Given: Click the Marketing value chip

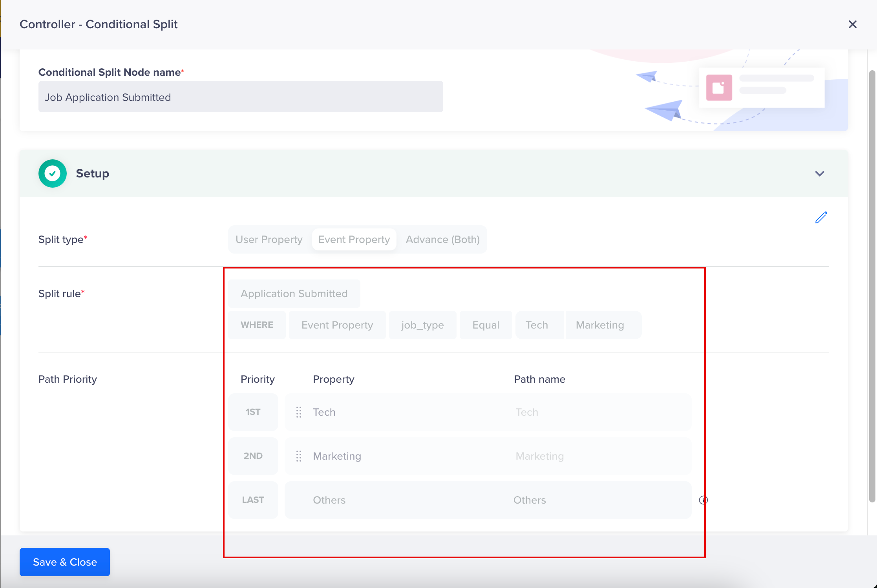Looking at the screenshot, I should pos(600,325).
